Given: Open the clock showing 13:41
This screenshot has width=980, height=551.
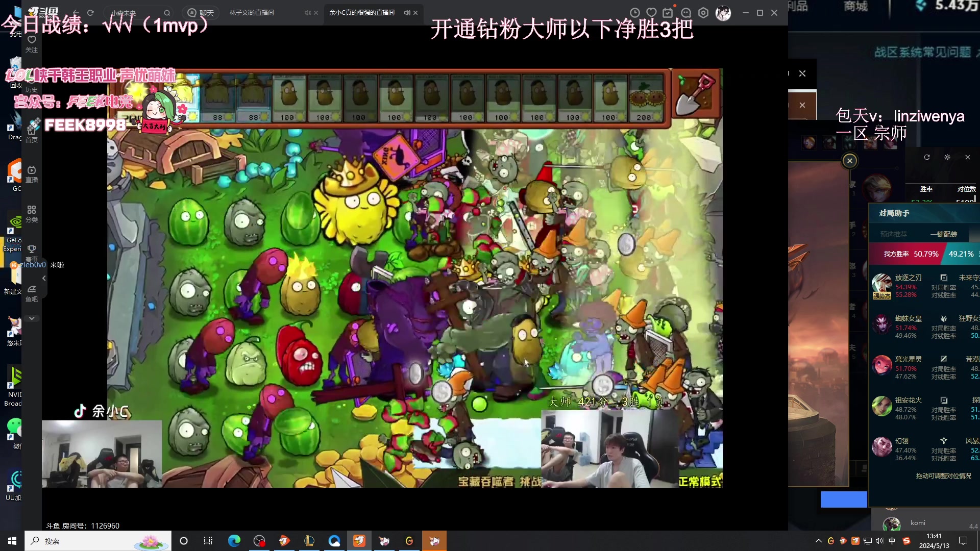Looking at the screenshot, I should coord(934,541).
